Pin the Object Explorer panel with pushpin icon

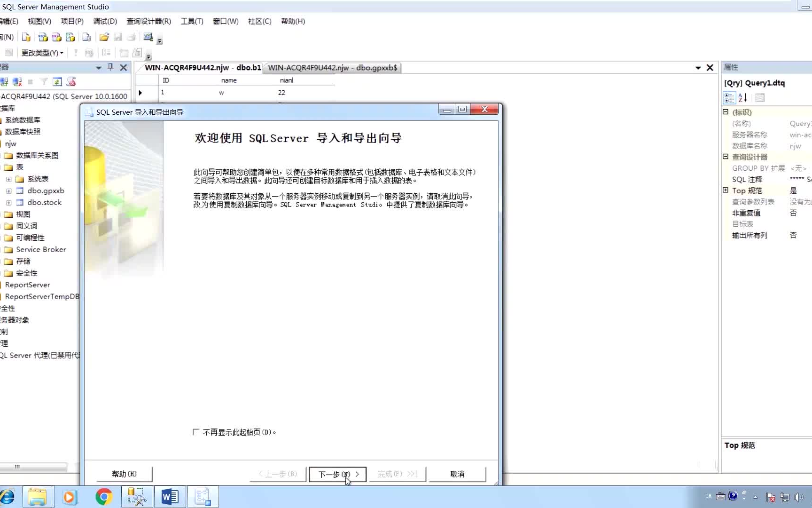tap(110, 67)
